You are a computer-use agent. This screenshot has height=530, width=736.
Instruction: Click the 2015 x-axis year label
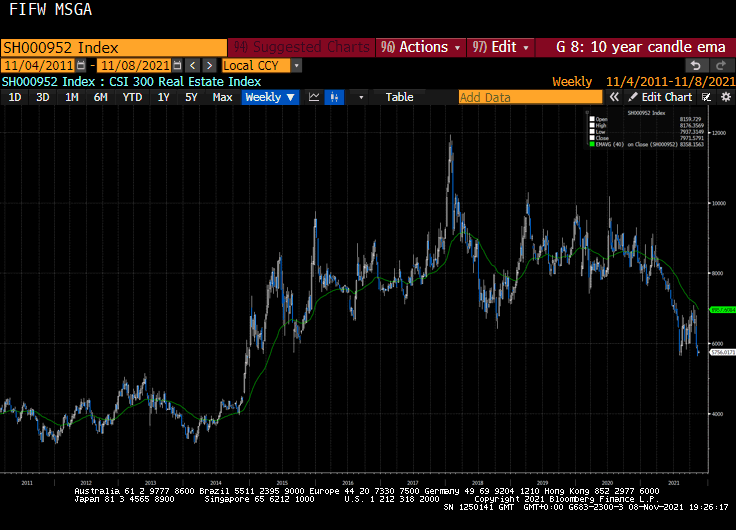pos(282,483)
